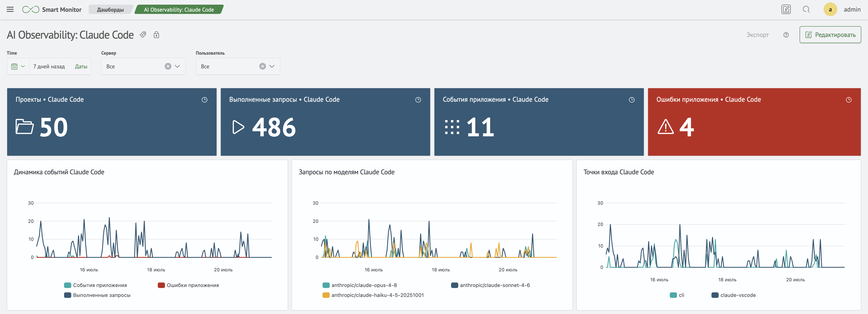
Task: Click the Проекты value 50
Action: (54, 127)
